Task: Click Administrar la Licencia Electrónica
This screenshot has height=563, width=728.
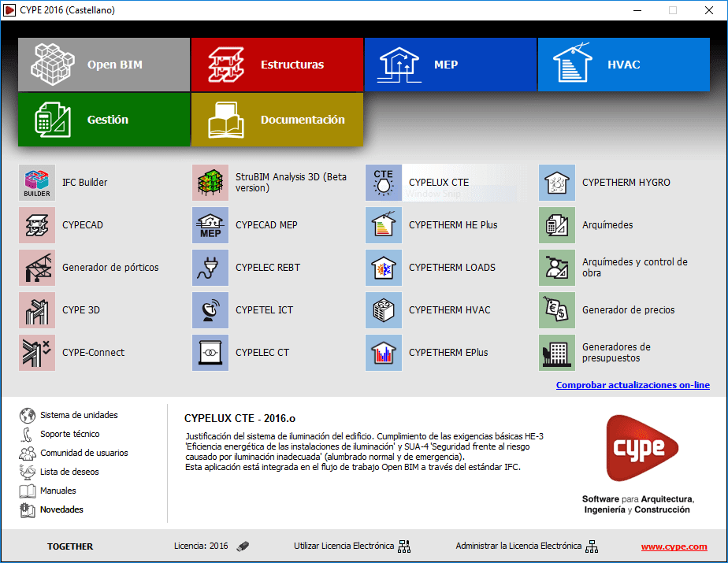Action: tap(518, 546)
